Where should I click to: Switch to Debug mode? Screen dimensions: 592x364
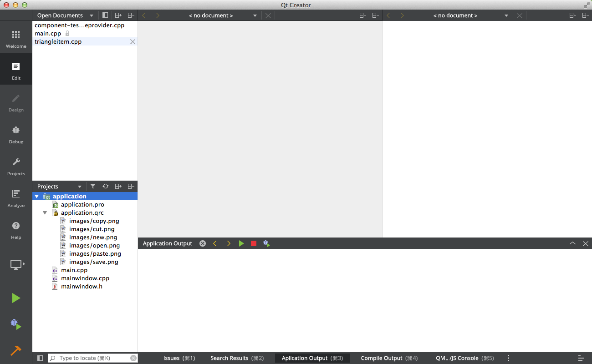[x=16, y=134]
